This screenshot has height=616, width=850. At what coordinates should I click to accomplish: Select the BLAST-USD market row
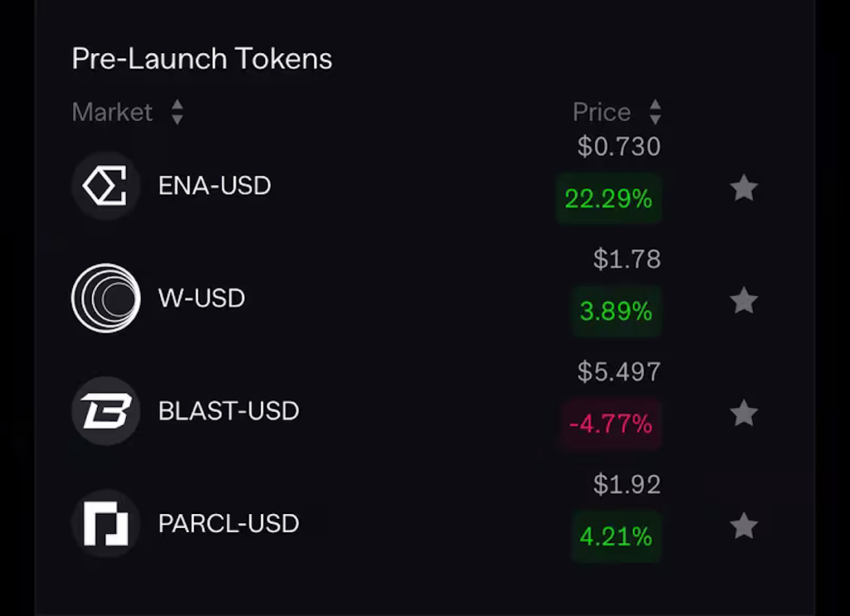pyautogui.click(x=228, y=411)
